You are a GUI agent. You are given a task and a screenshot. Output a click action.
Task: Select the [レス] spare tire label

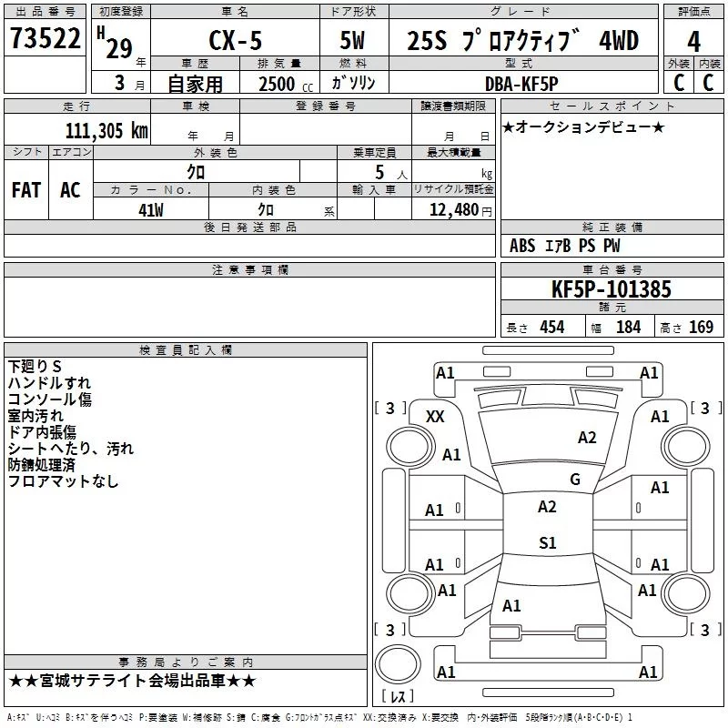point(398,696)
